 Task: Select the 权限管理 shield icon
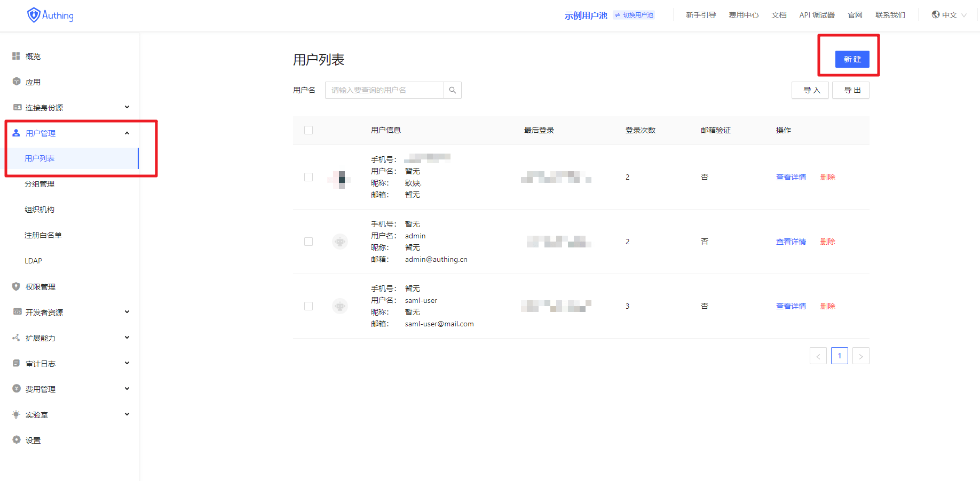16,286
